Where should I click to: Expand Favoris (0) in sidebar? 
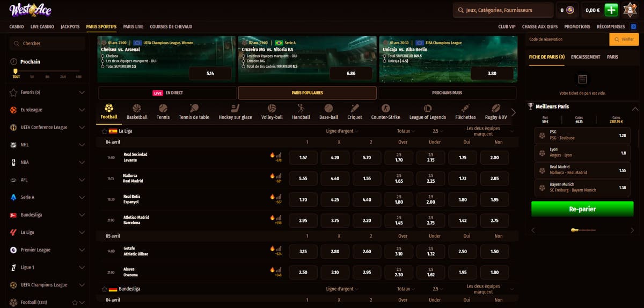point(82,92)
